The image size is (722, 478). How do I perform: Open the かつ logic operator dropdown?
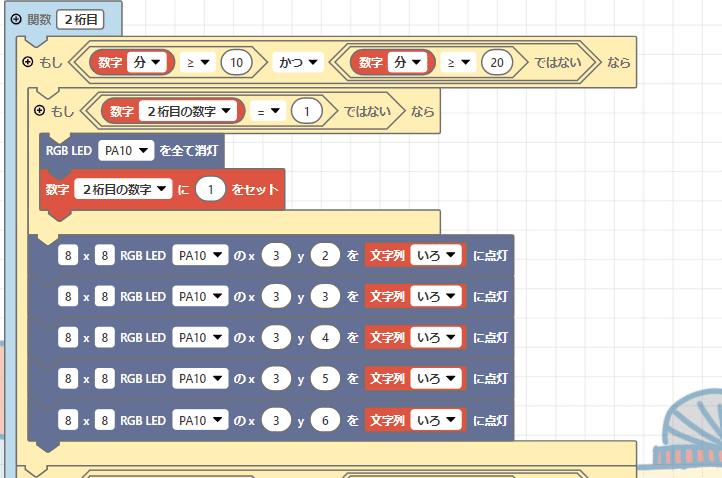point(298,62)
